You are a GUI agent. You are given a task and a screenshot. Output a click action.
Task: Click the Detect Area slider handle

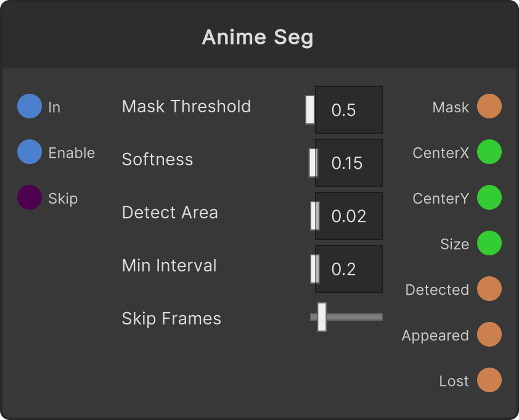(315, 216)
